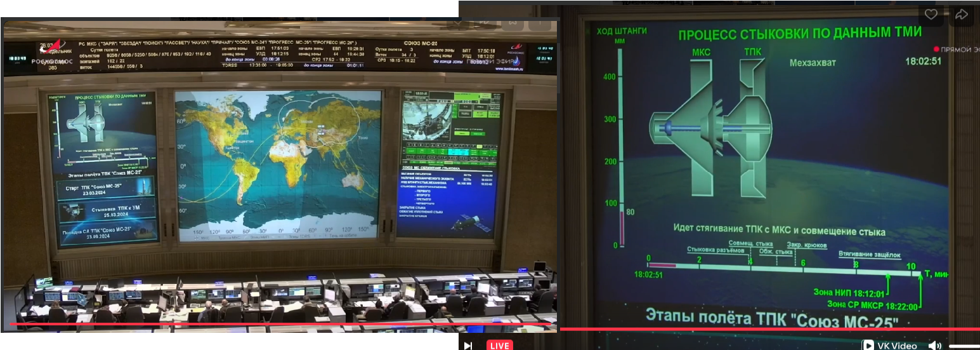Viewport: 980px width, 350px height.
Task: Click the МКС–ТПК docking diagram in right video
Action: point(710,127)
